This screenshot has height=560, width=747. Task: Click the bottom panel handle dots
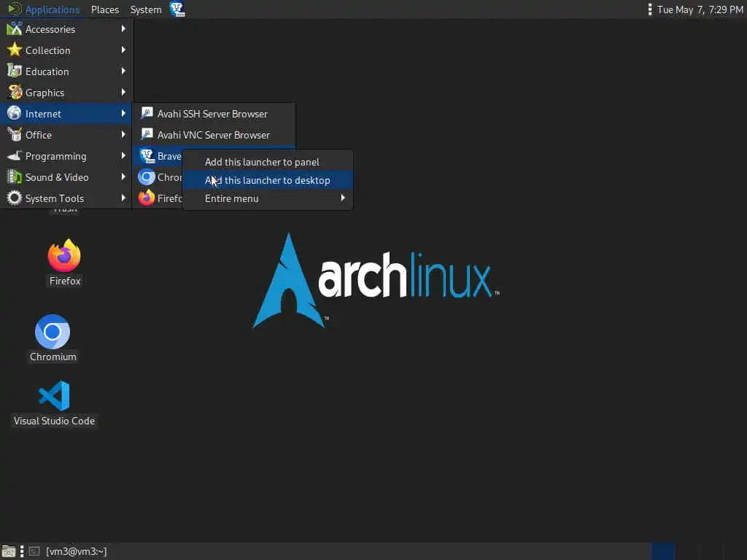click(22, 551)
